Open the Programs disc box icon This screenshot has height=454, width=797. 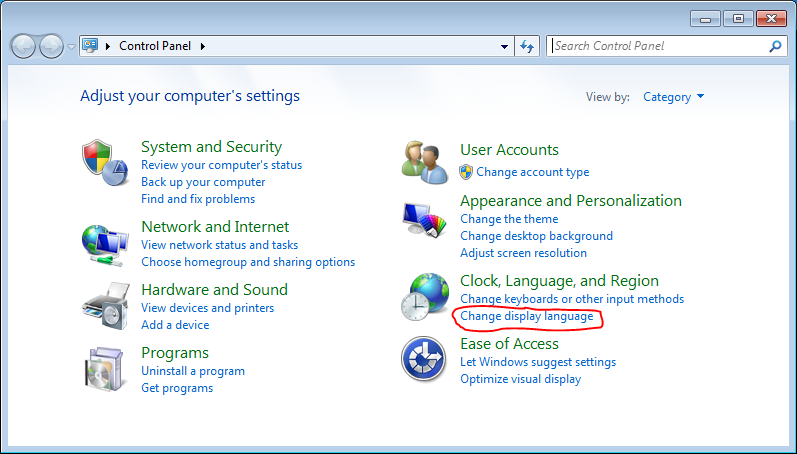[x=104, y=370]
